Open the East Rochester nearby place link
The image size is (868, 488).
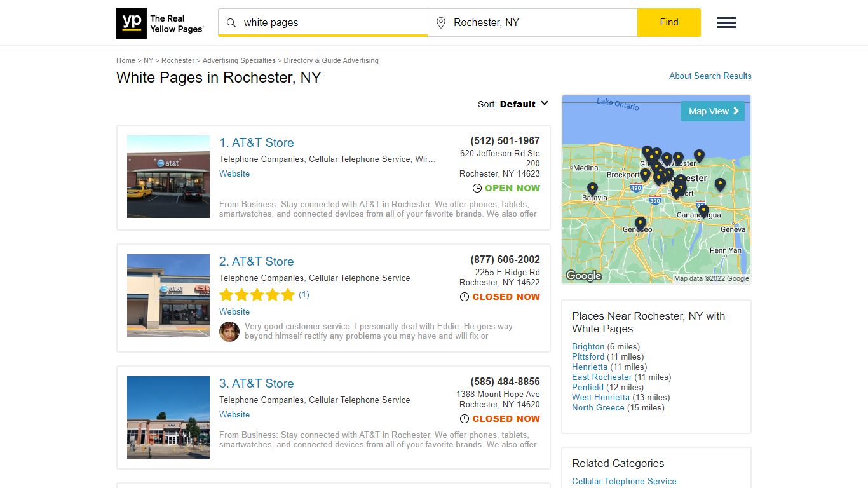(602, 377)
